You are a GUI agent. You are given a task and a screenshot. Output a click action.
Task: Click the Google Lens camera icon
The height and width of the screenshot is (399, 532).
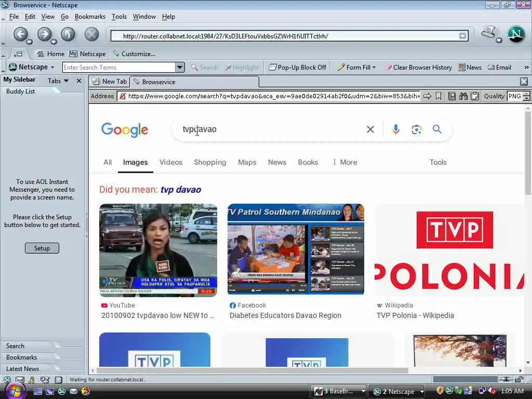pos(417,129)
